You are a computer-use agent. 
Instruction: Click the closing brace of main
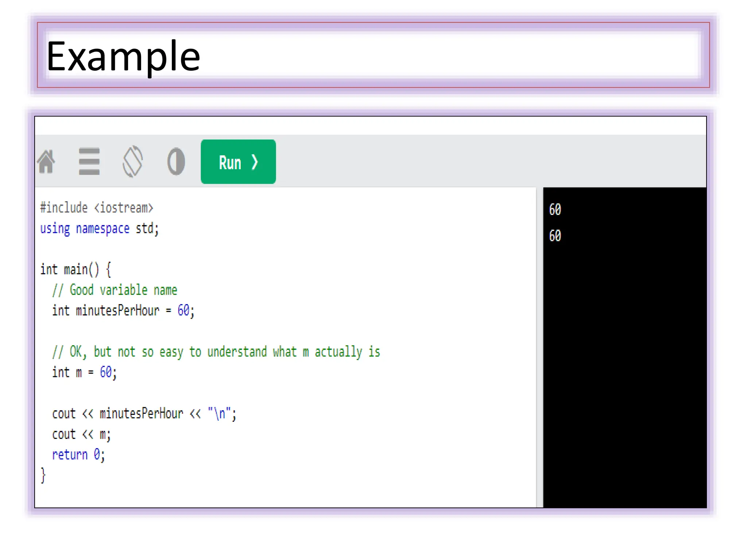(43, 476)
